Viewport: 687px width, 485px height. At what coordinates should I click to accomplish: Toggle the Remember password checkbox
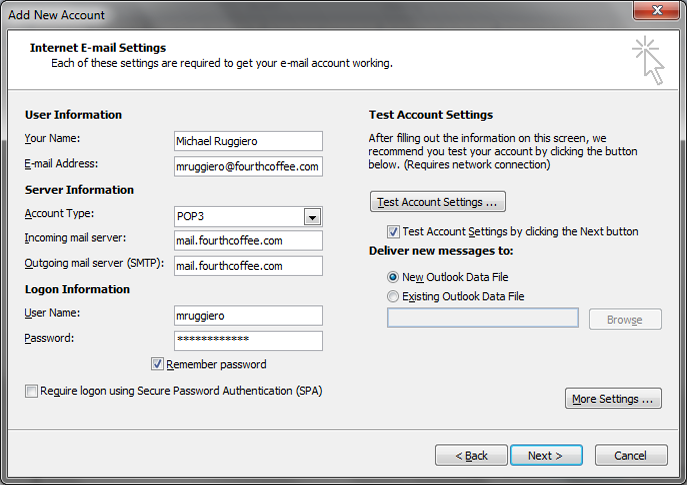(157, 364)
